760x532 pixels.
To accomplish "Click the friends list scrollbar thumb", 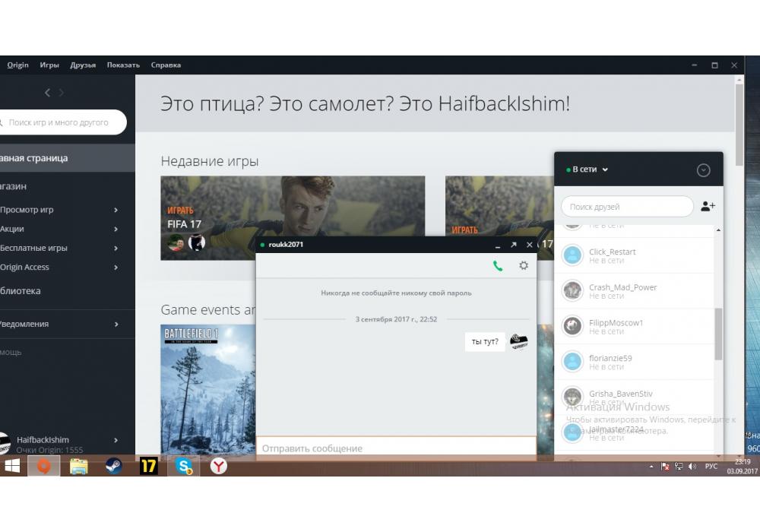I will [718, 334].
